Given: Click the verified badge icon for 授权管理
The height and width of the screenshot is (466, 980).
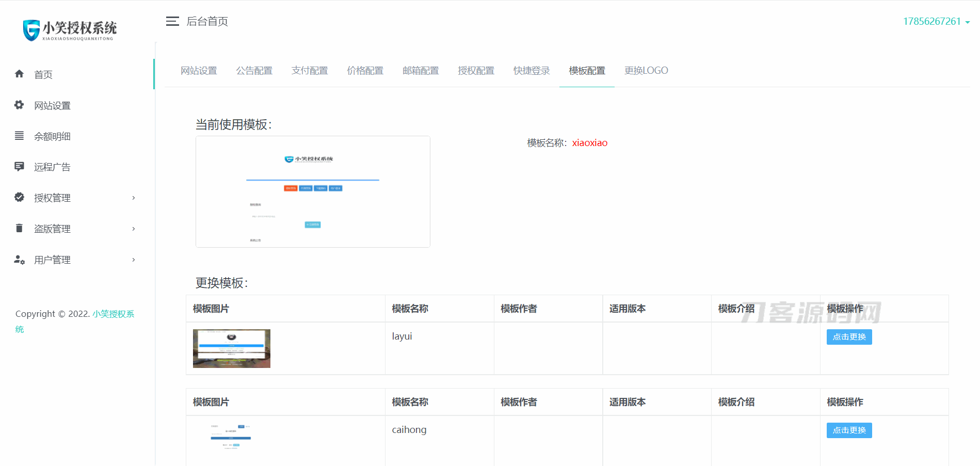Looking at the screenshot, I should pos(20,197).
